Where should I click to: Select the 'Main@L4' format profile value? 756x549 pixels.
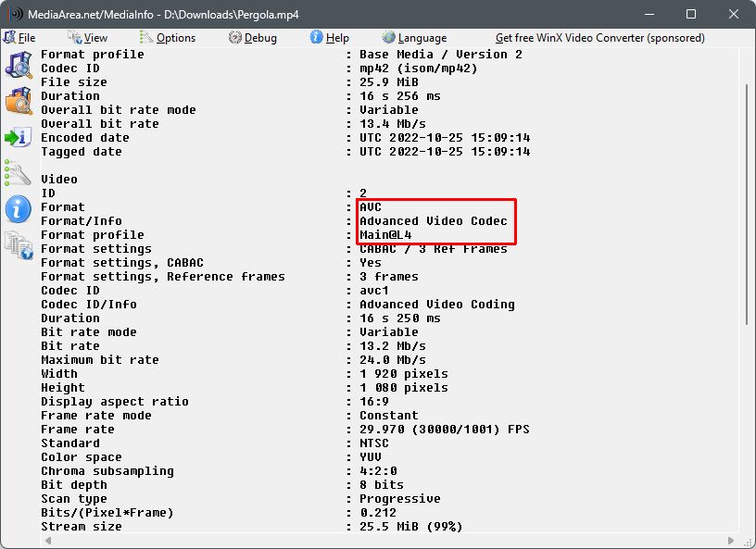point(385,235)
